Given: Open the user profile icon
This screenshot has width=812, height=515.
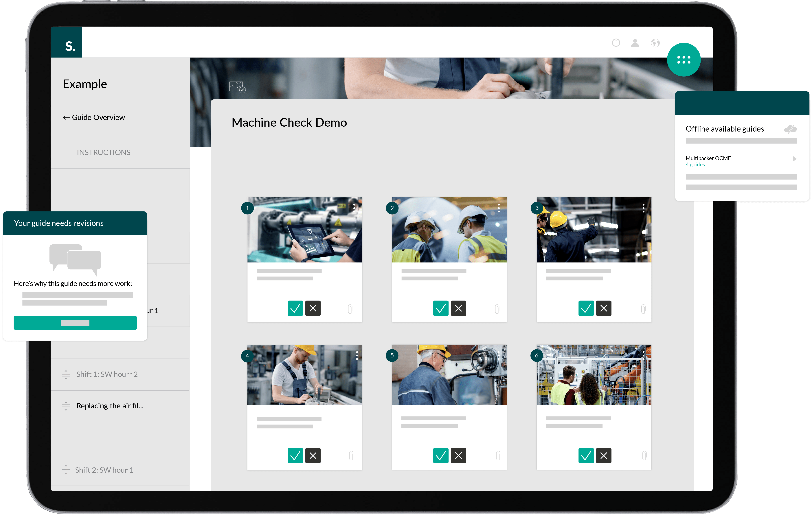Looking at the screenshot, I should 635,43.
